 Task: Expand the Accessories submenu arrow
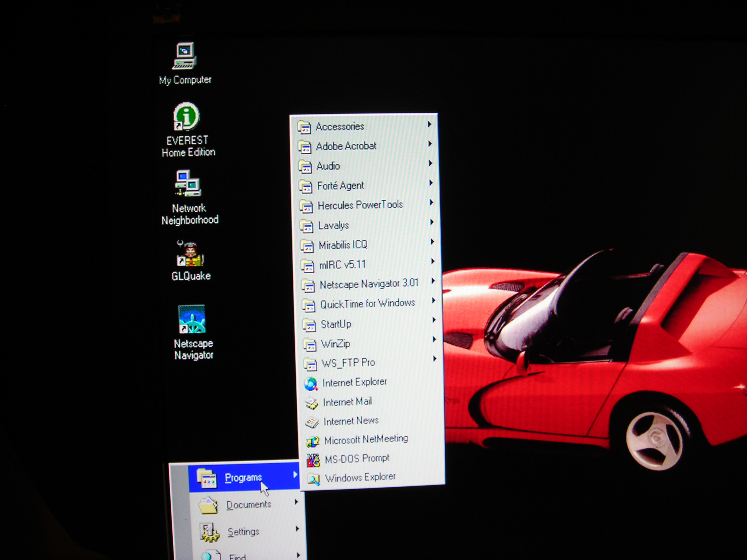pyautogui.click(x=430, y=124)
